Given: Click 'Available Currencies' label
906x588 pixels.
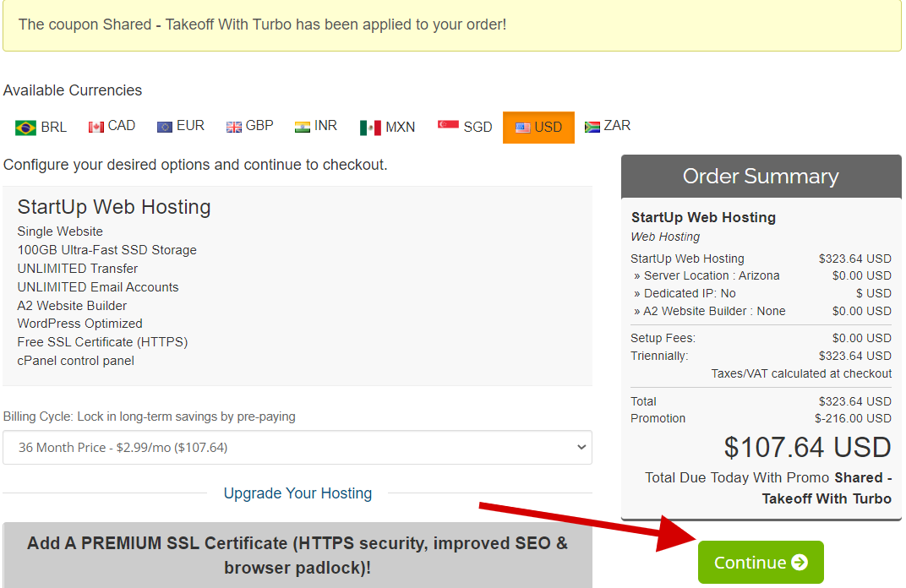Looking at the screenshot, I should [x=72, y=90].
